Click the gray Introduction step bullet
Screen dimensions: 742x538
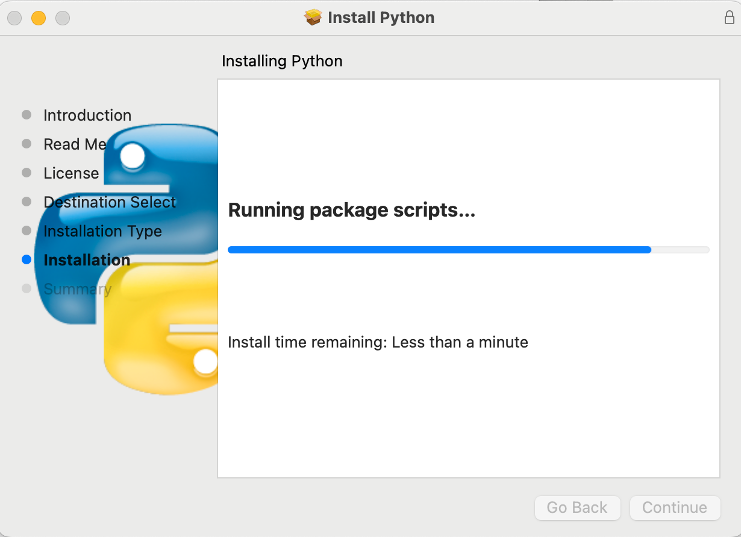coord(26,115)
